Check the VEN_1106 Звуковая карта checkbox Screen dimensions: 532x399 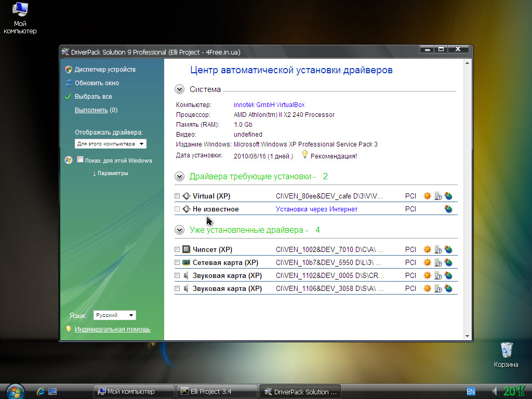(x=177, y=288)
